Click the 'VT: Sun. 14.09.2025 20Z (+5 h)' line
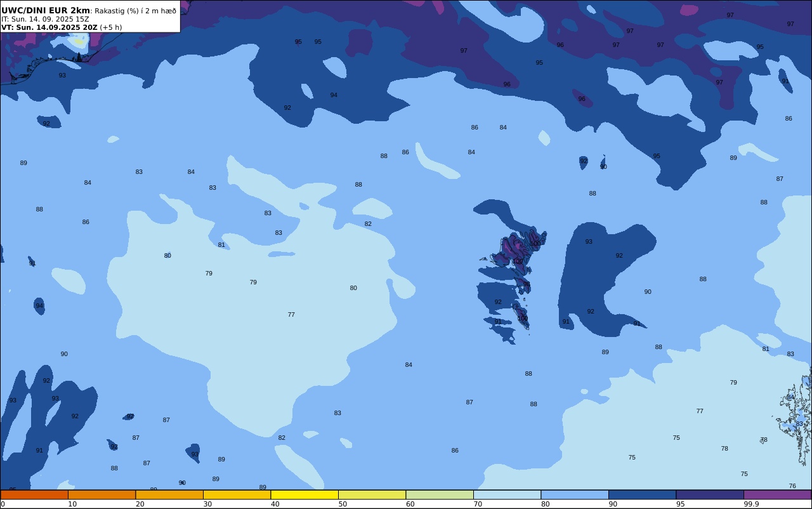Image resolution: width=812 pixels, height=509 pixels. coord(62,27)
